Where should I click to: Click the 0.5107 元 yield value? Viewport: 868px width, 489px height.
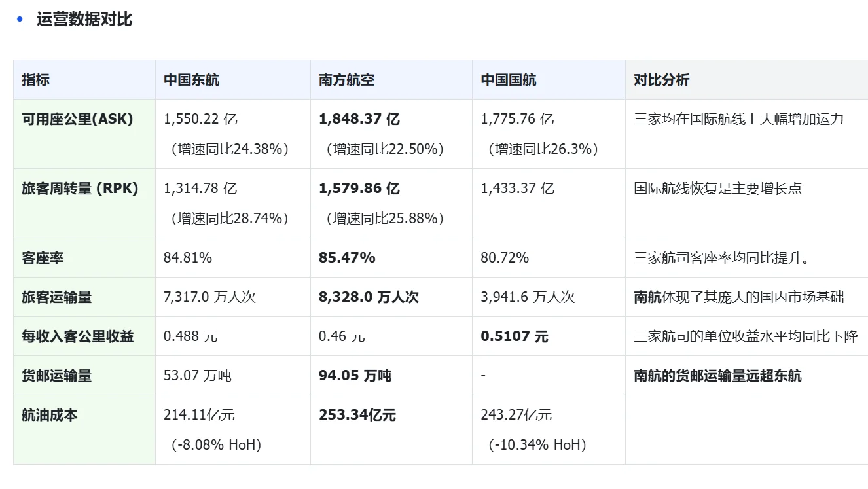pos(515,336)
